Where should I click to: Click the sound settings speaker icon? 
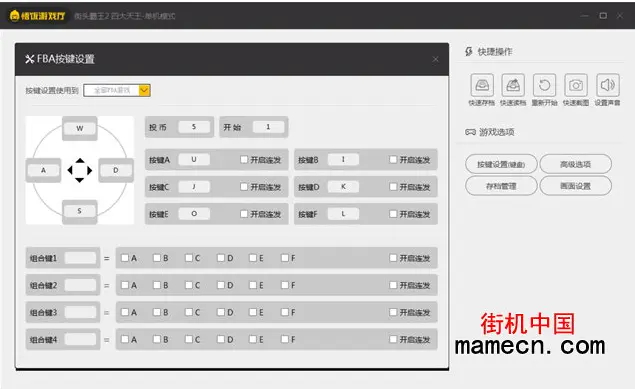(607, 85)
